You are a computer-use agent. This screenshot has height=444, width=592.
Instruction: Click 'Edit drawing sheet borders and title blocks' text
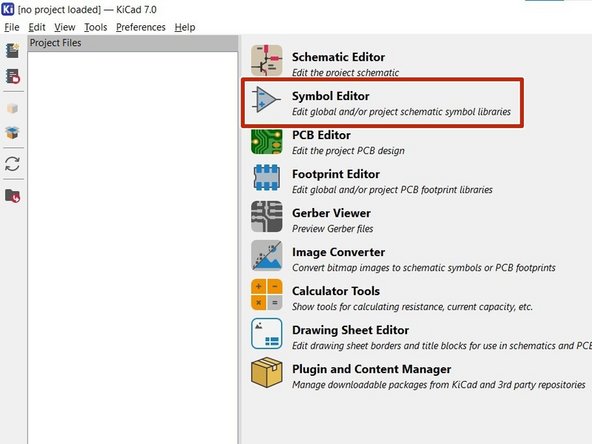pos(442,346)
